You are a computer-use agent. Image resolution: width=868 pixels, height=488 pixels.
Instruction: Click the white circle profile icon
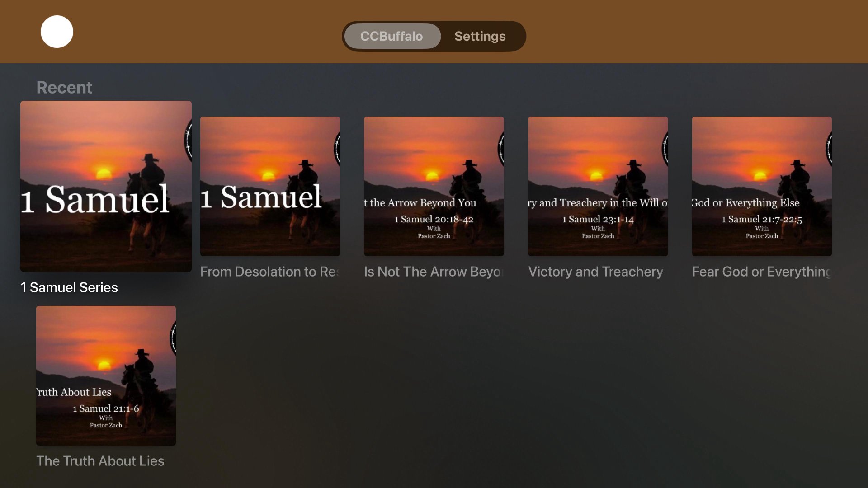pyautogui.click(x=57, y=32)
